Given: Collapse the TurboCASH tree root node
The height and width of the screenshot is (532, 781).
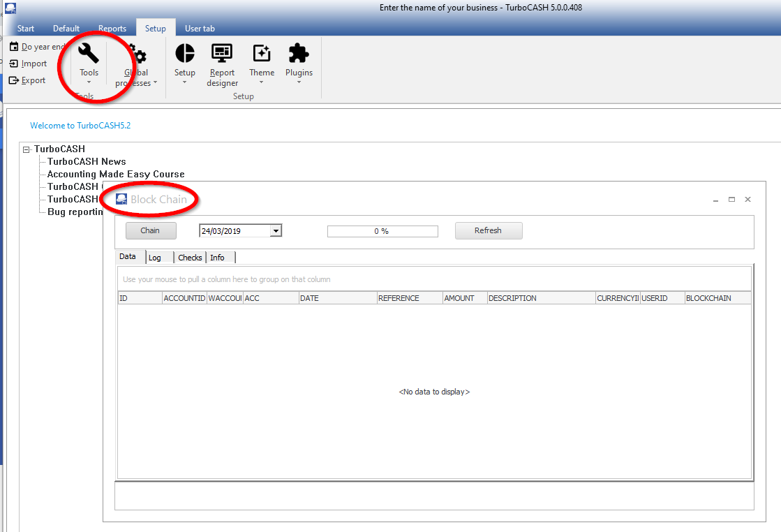Looking at the screenshot, I should pos(27,149).
